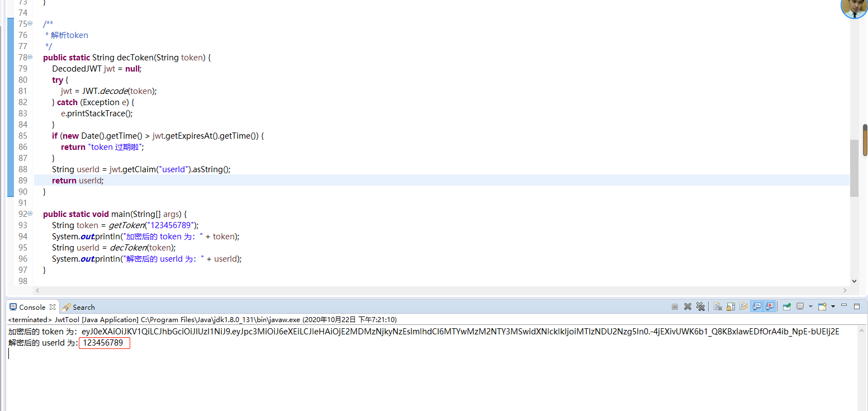Click the Terminate button in Console toolbar
The width and height of the screenshot is (868, 411).
[675, 306]
